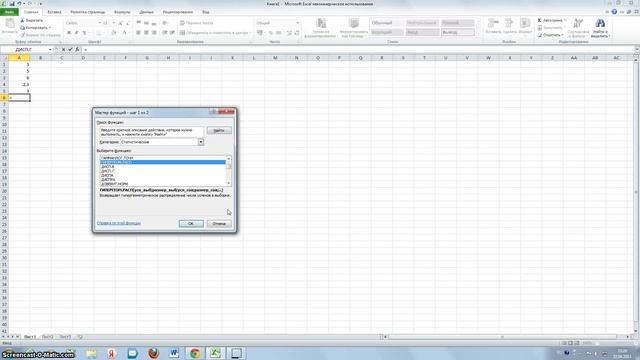This screenshot has height=360, width=640.
Task: Click Отмена in function wizard dialog
Action: tap(219, 224)
